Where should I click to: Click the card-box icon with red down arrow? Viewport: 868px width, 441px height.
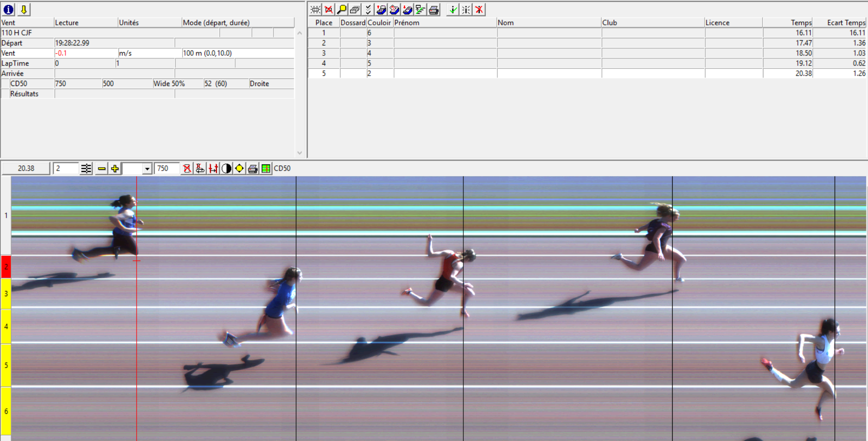[407, 10]
